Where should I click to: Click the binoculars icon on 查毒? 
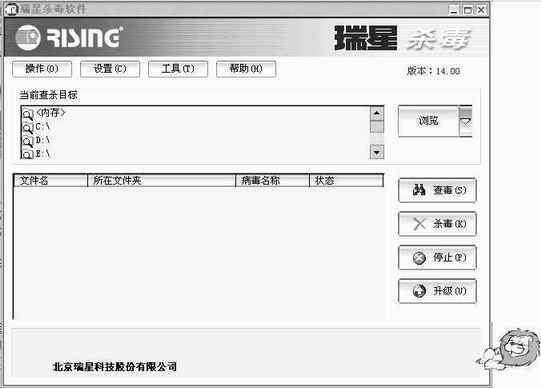(419, 190)
